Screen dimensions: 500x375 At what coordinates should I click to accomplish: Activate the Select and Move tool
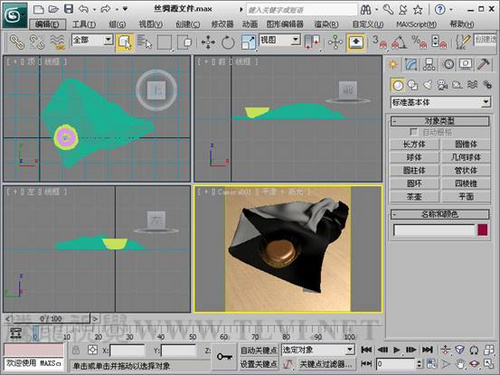(208, 43)
